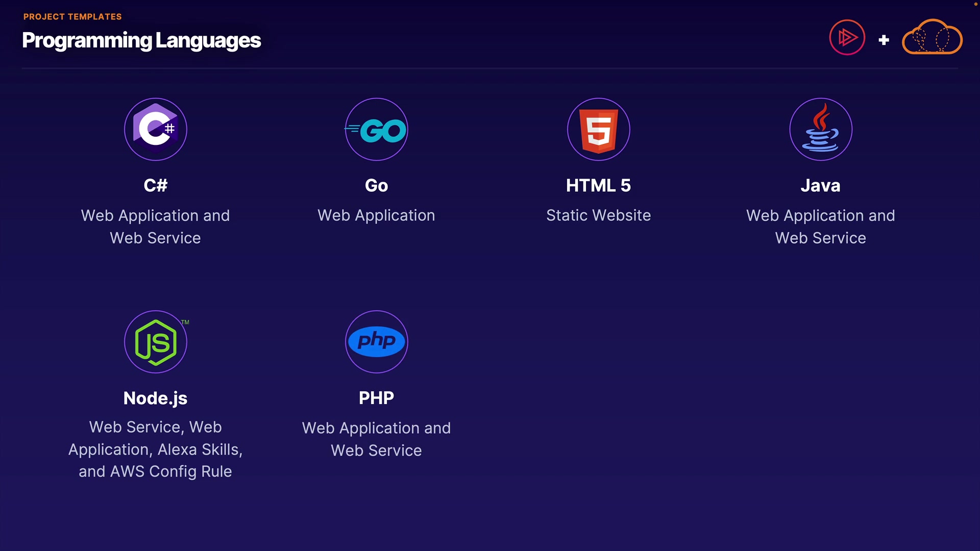The height and width of the screenshot is (551, 980).
Task: Click the PROJECT TEMPLATES orange label
Action: [x=72, y=17]
